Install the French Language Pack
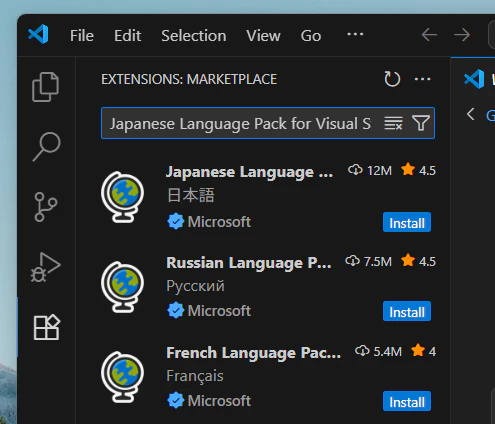The width and height of the screenshot is (495, 424). [407, 401]
